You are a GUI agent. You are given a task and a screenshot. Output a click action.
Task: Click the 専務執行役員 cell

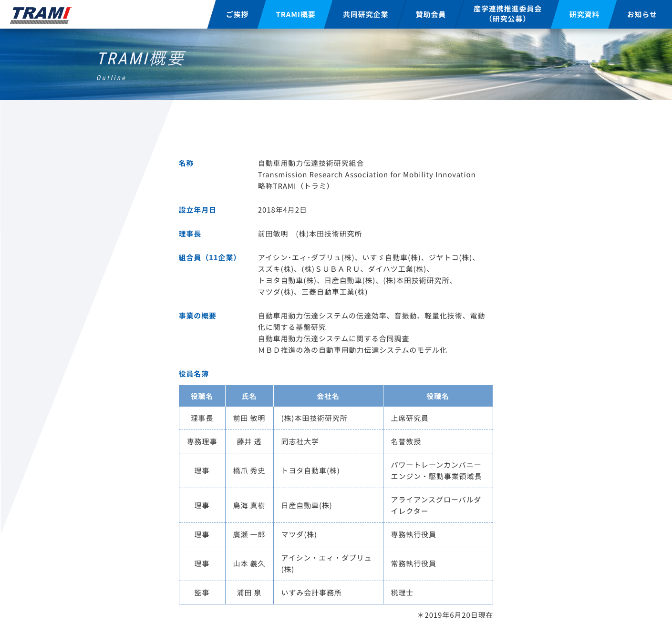(438, 534)
